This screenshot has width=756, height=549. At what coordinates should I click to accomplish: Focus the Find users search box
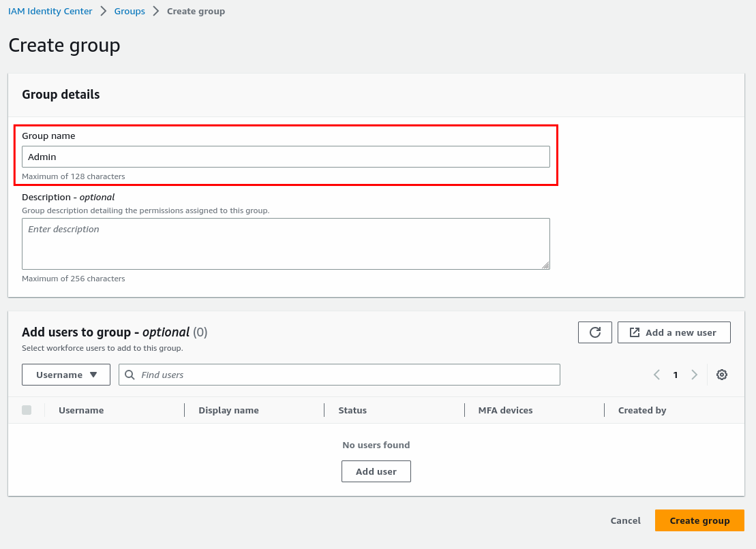346,375
